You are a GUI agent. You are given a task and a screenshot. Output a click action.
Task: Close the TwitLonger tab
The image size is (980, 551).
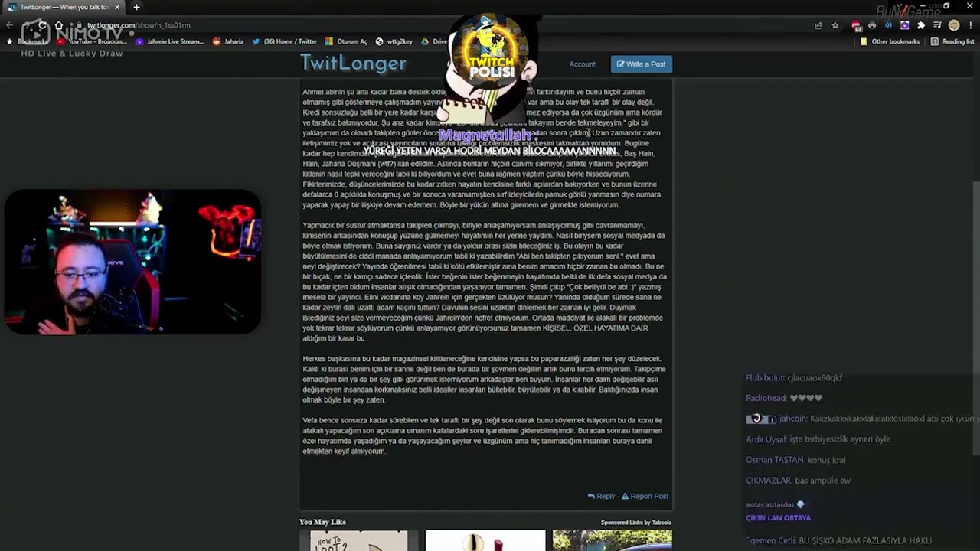coord(117,7)
